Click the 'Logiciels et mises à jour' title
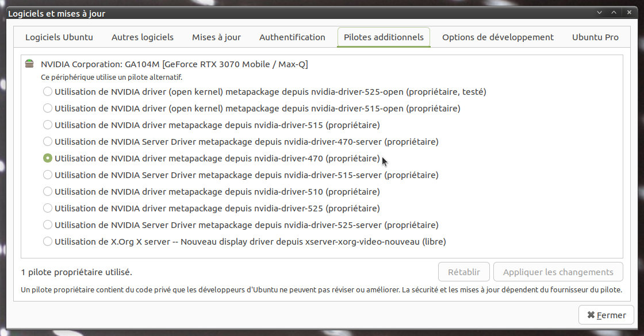Image resolution: width=644 pixels, height=336 pixels. pyautogui.click(x=57, y=14)
